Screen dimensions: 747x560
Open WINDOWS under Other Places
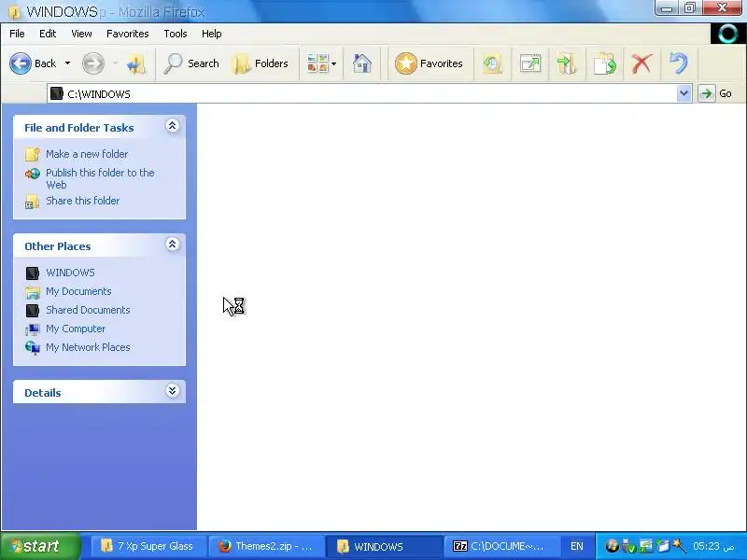70,273
